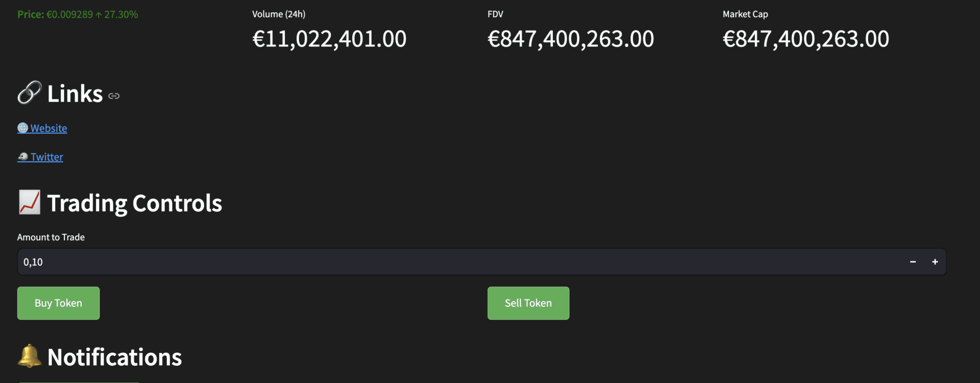This screenshot has height=383, width=980.
Task: Click the globe icon next to Website
Action: 22,128
